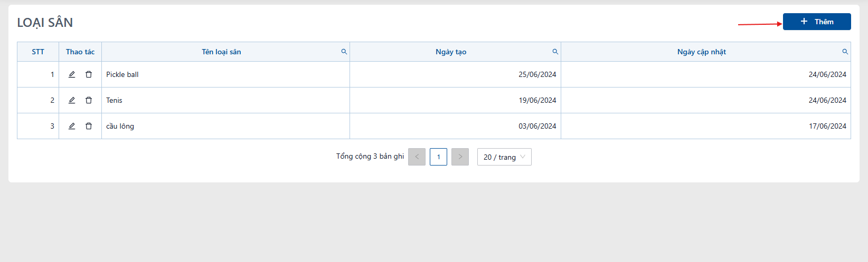Edit the Tenis row
This screenshot has width=868, height=262.
pos(72,100)
